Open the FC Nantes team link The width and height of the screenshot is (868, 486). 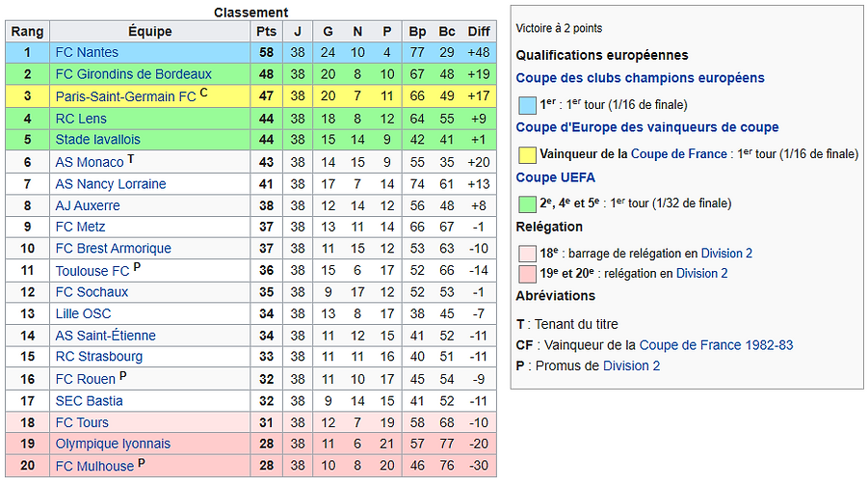coord(87,53)
